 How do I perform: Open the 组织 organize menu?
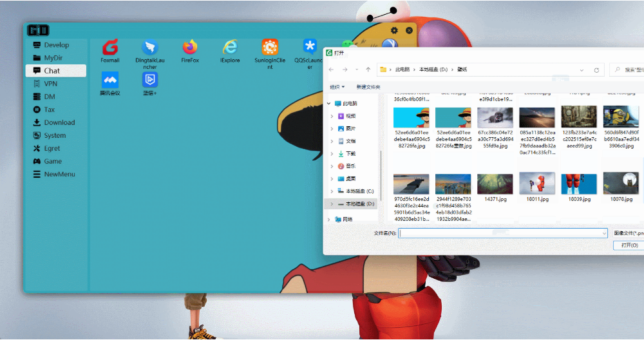point(337,87)
